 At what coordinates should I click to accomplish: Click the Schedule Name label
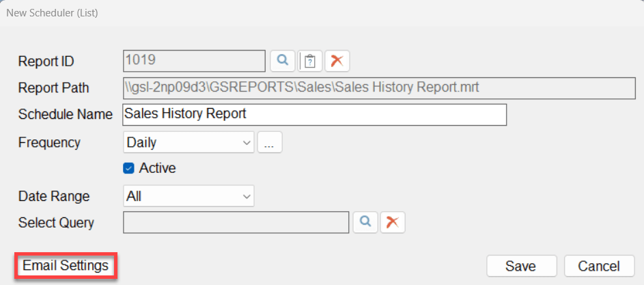[x=65, y=115]
